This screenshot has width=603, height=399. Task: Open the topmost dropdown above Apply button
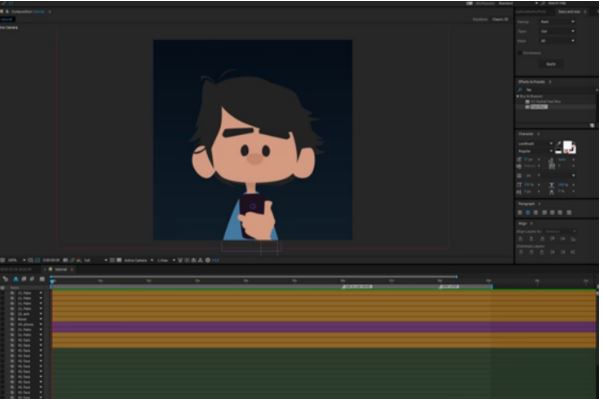tap(557, 22)
